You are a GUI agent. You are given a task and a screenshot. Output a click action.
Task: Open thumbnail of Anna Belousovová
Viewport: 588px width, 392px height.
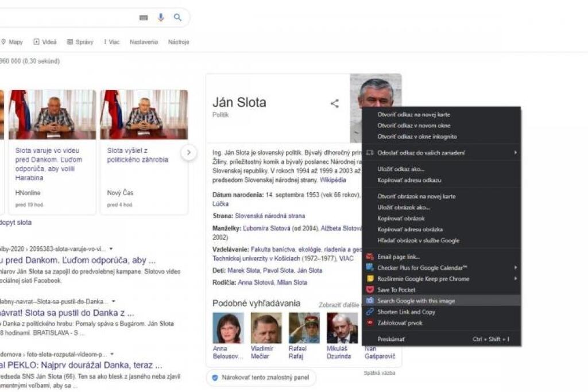click(228, 328)
